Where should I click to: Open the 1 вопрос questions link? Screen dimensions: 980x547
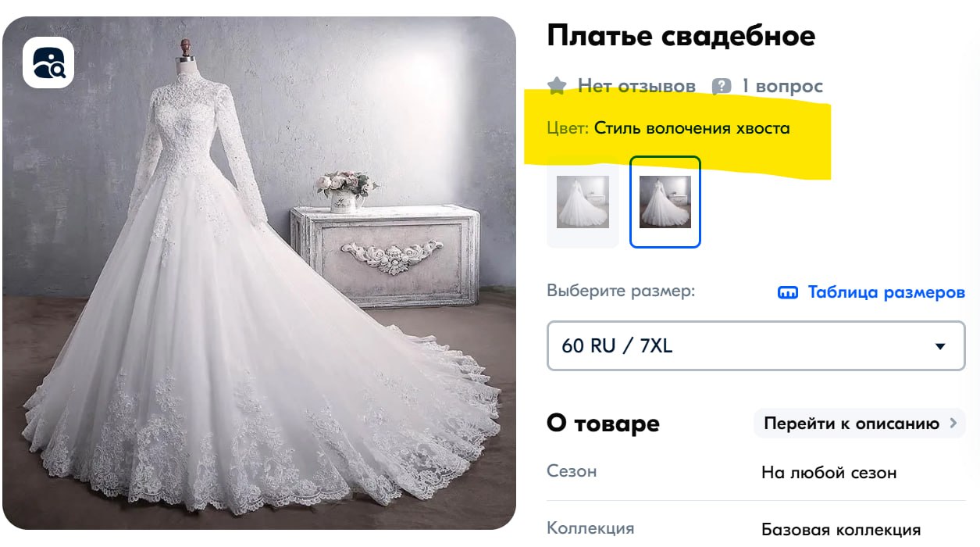(x=768, y=86)
